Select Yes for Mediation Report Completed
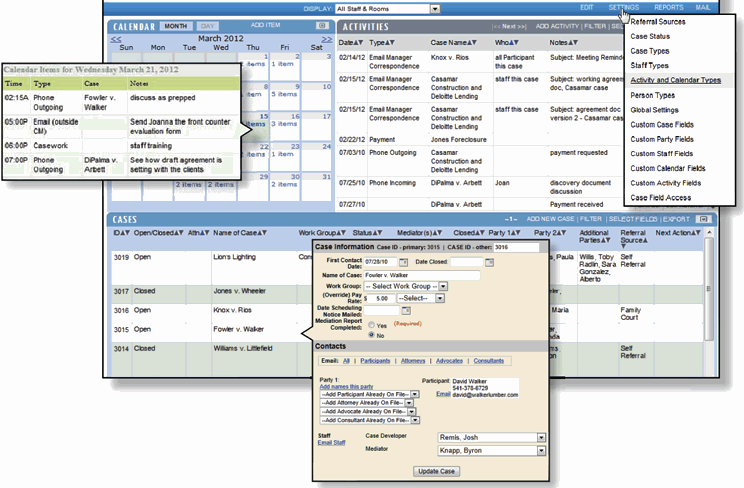 (372, 325)
